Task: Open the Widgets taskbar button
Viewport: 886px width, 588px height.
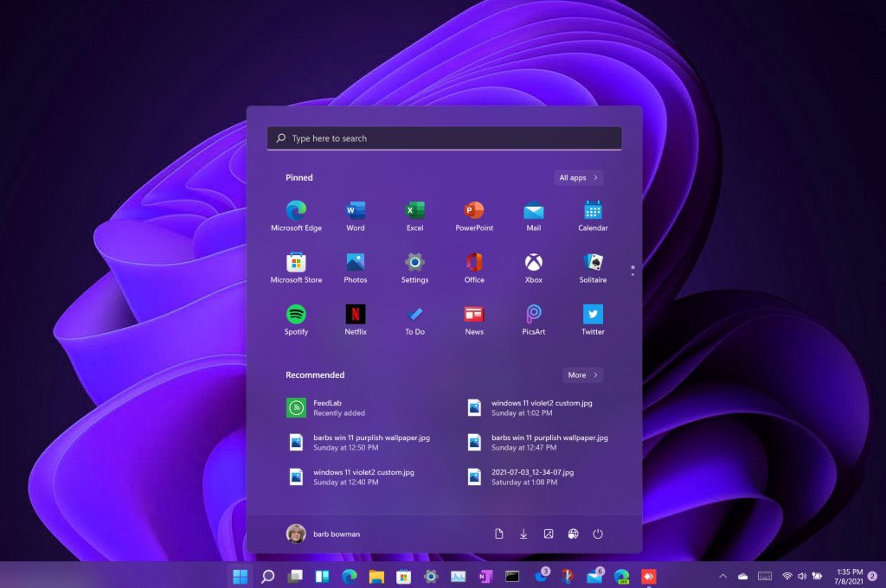Action: tap(322, 576)
